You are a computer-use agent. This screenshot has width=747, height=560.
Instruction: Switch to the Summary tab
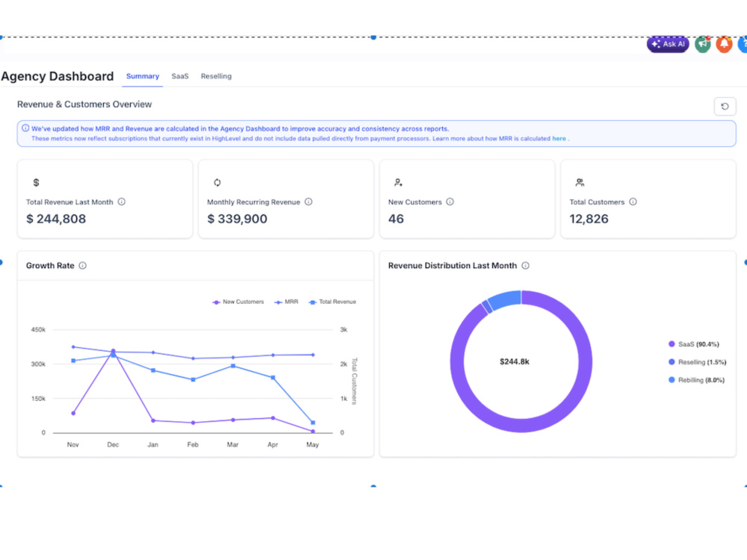pos(143,76)
